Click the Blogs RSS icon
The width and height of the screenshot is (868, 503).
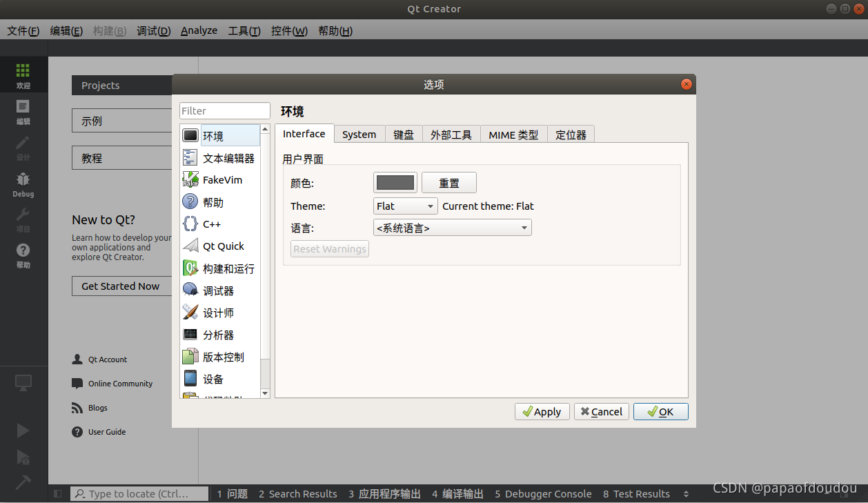[77, 408]
